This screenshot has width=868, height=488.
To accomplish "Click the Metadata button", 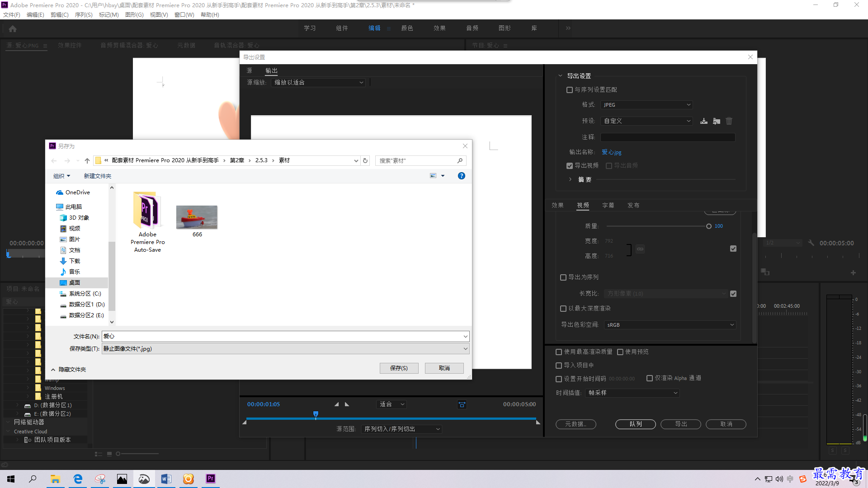I will tap(576, 424).
